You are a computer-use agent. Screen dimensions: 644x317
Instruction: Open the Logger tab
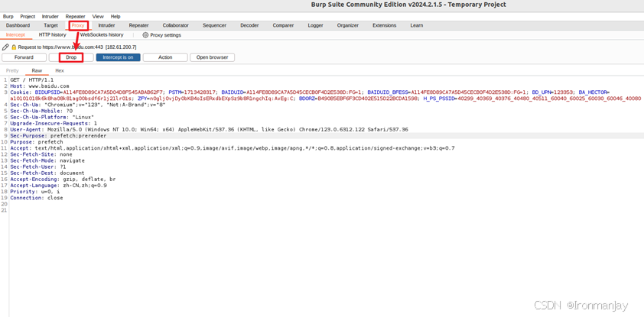point(315,25)
